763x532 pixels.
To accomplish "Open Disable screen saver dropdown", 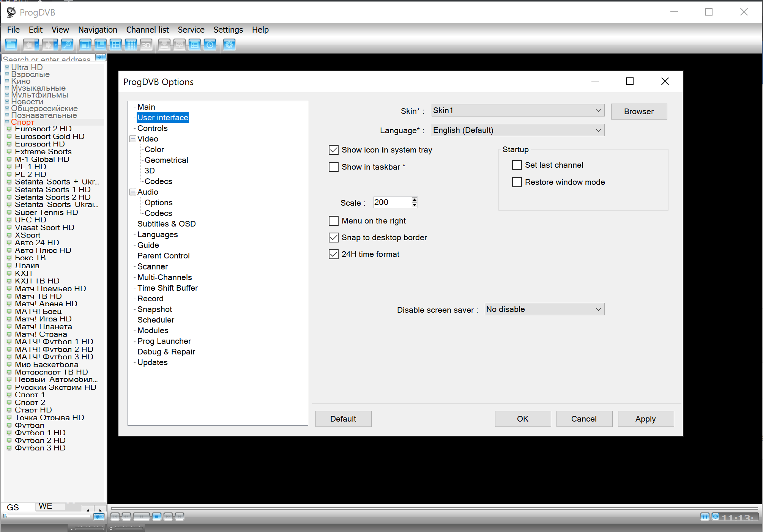I will (544, 309).
